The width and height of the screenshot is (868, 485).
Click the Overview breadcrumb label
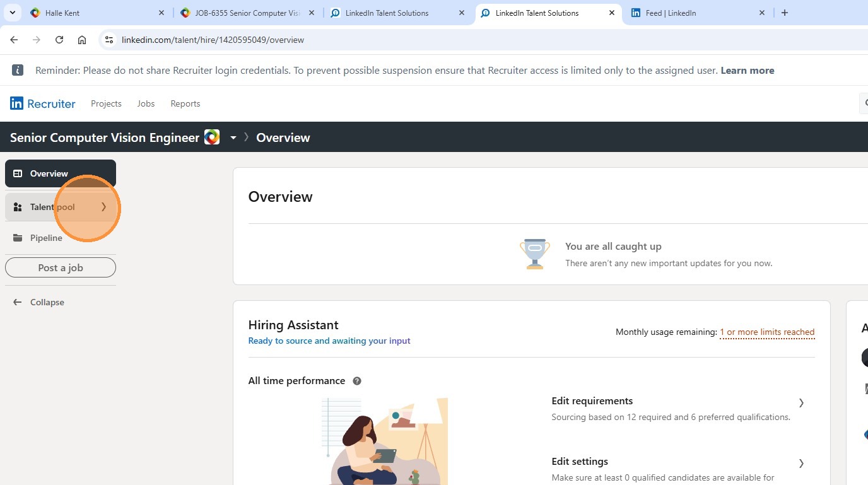pos(283,137)
